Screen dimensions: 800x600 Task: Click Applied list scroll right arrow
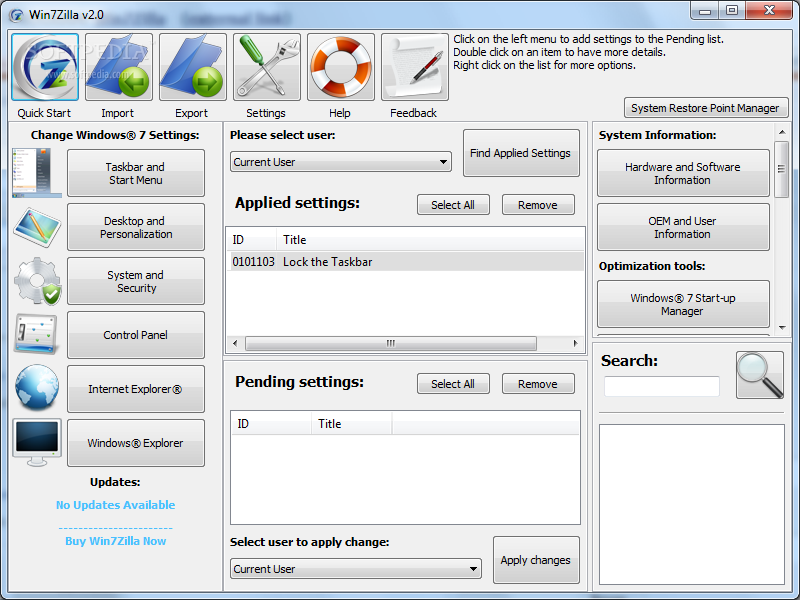coord(576,343)
